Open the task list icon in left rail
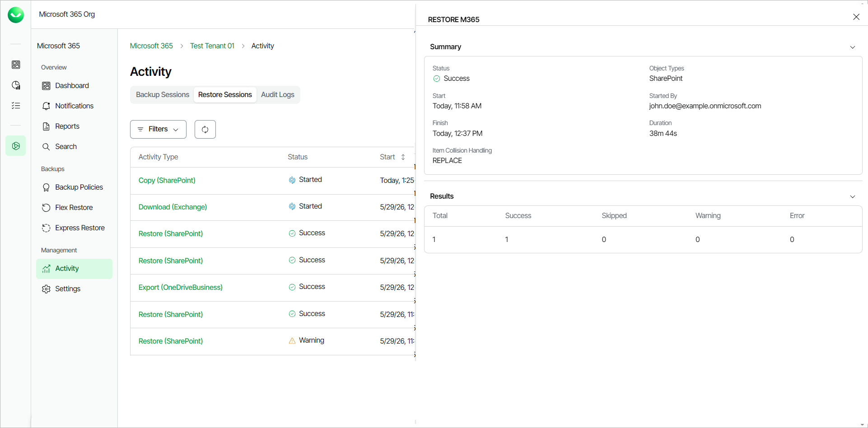This screenshot has height=428, width=868. (16, 106)
